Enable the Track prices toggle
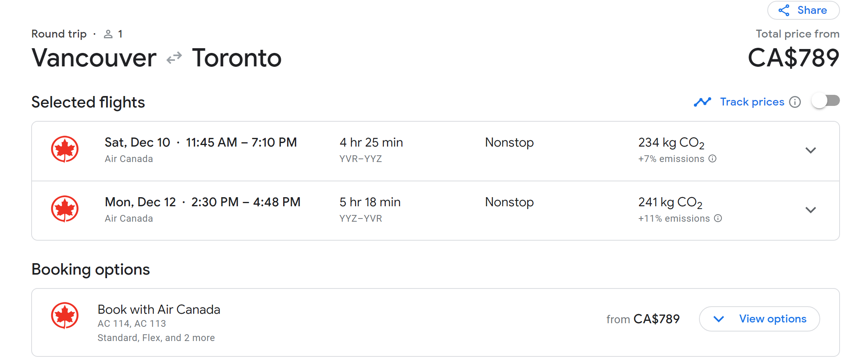Screen dimensions: 868x358 [825, 101]
